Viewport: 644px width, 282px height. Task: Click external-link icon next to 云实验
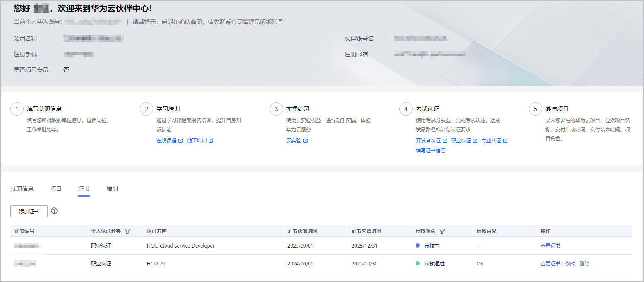tap(305, 141)
